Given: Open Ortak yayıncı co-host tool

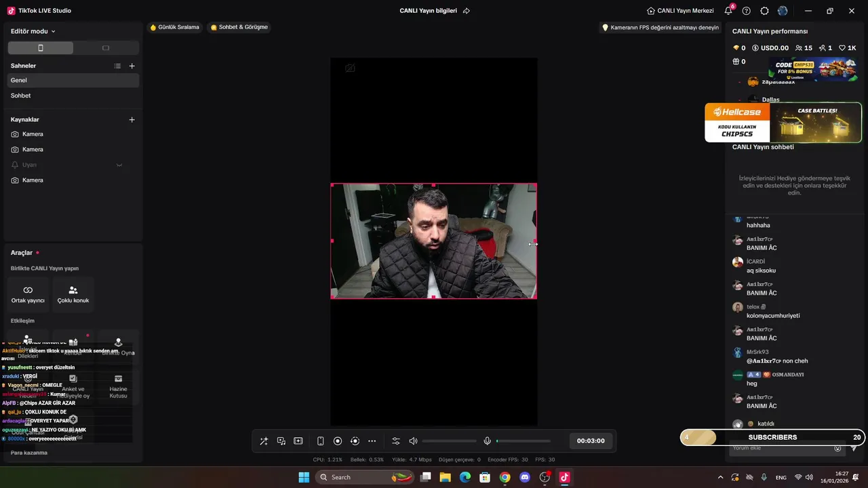Looking at the screenshot, I should pos(28,294).
